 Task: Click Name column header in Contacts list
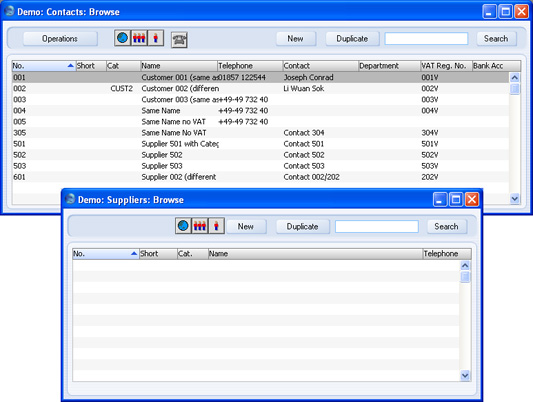pyautogui.click(x=179, y=66)
